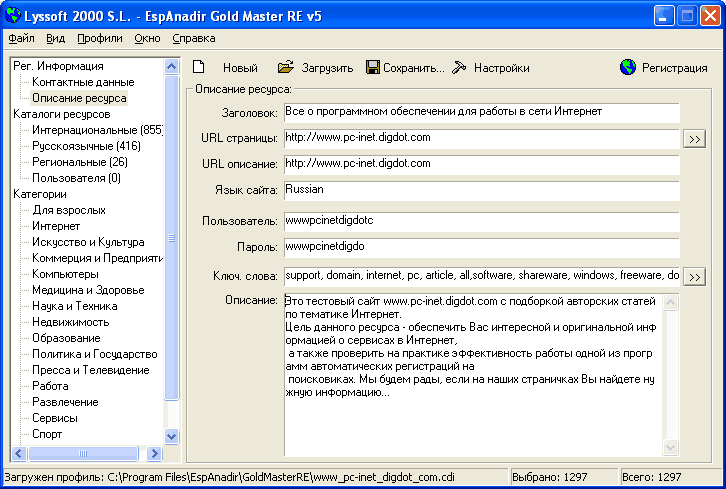
Task: Select the Работа category
Action: (x=50, y=386)
